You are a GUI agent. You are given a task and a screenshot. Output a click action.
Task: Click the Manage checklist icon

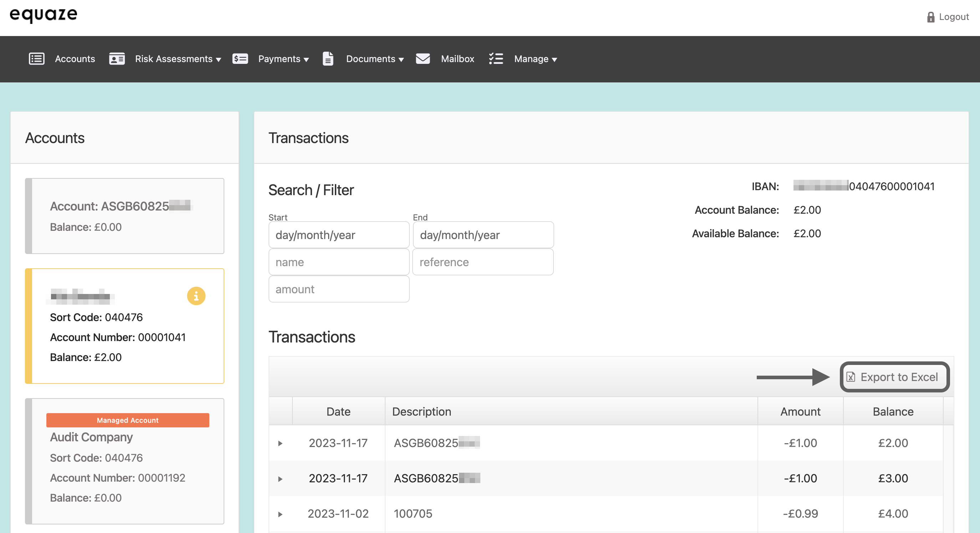496,59
